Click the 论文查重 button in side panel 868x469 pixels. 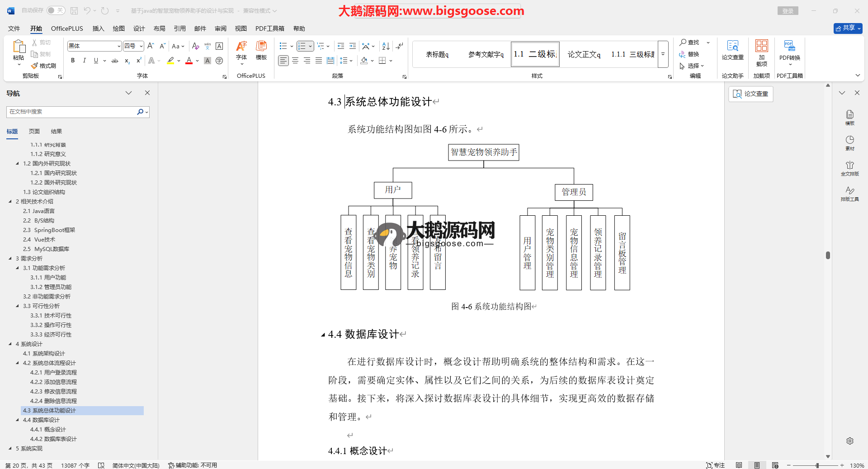tap(750, 94)
